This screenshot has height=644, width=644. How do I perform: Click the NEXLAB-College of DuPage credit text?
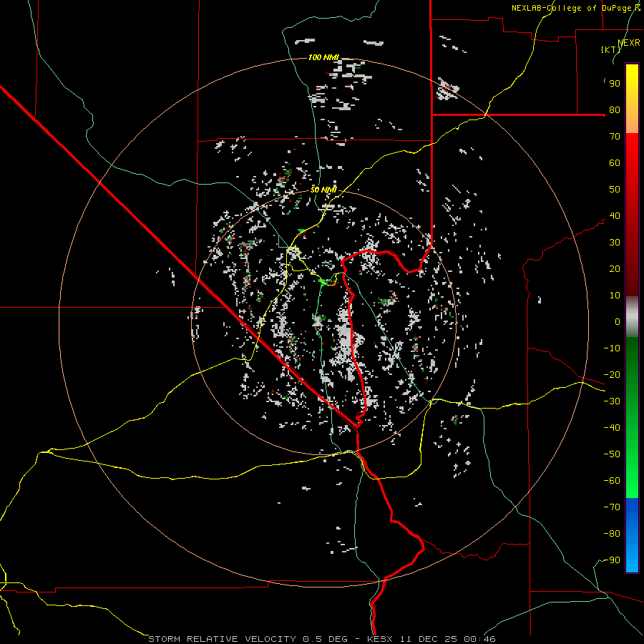pos(575,8)
